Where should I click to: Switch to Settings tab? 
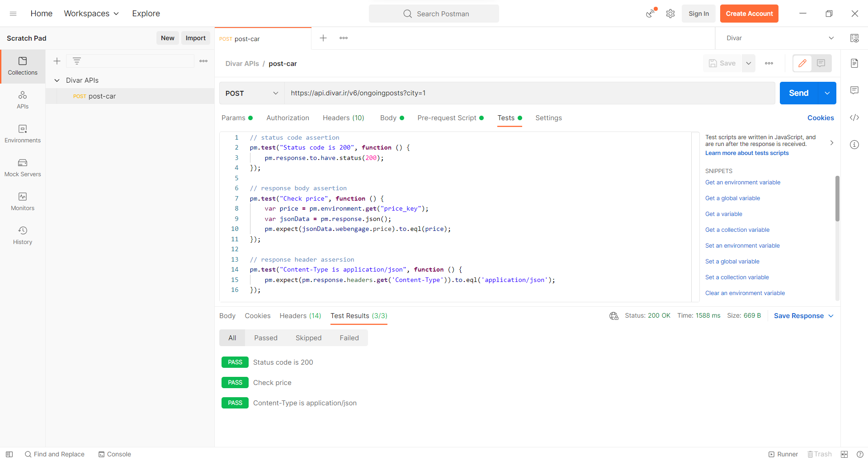(549, 118)
